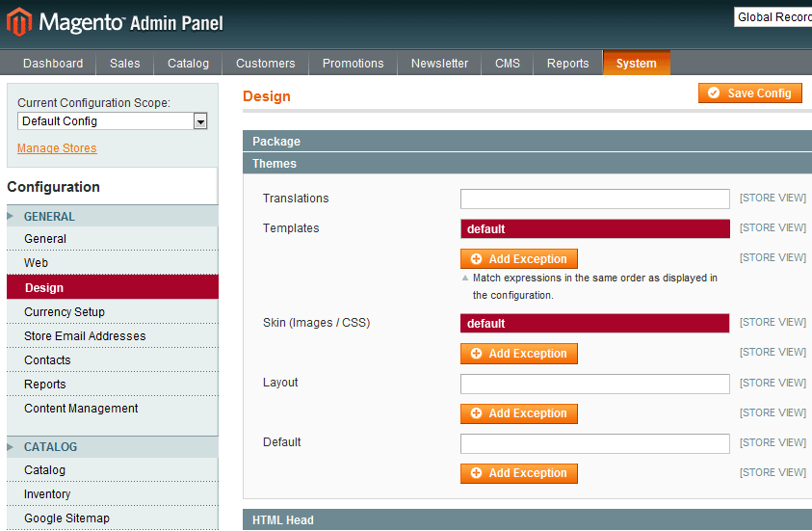
Task: Open the System menu
Action: pyautogui.click(x=637, y=64)
